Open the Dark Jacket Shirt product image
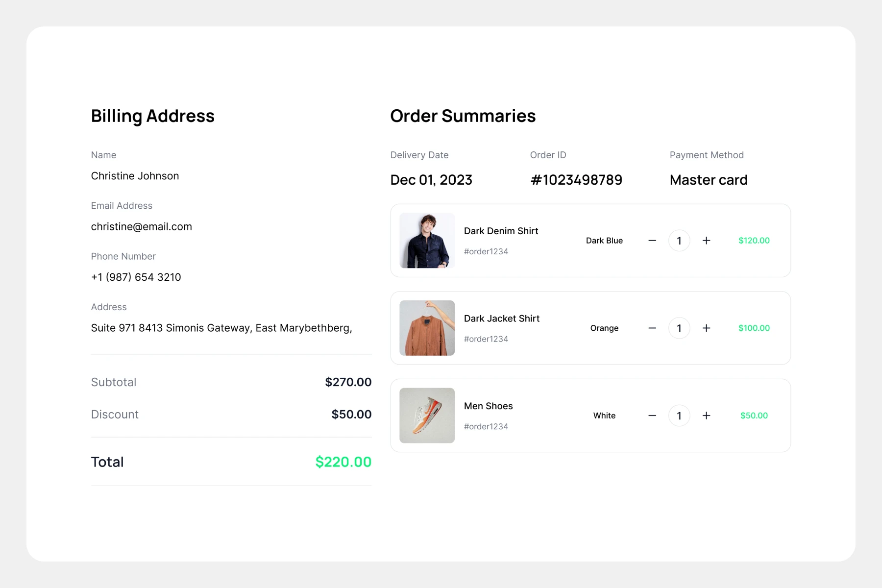This screenshot has width=882, height=588. 427,328
